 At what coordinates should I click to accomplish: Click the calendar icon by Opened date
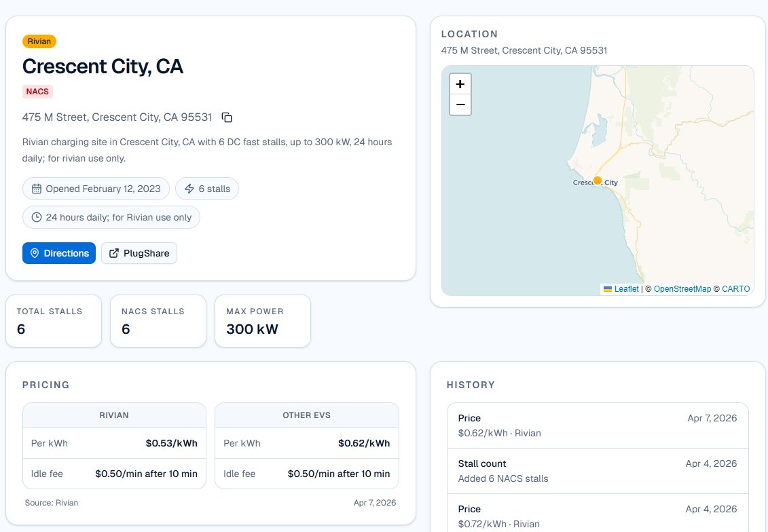36,189
